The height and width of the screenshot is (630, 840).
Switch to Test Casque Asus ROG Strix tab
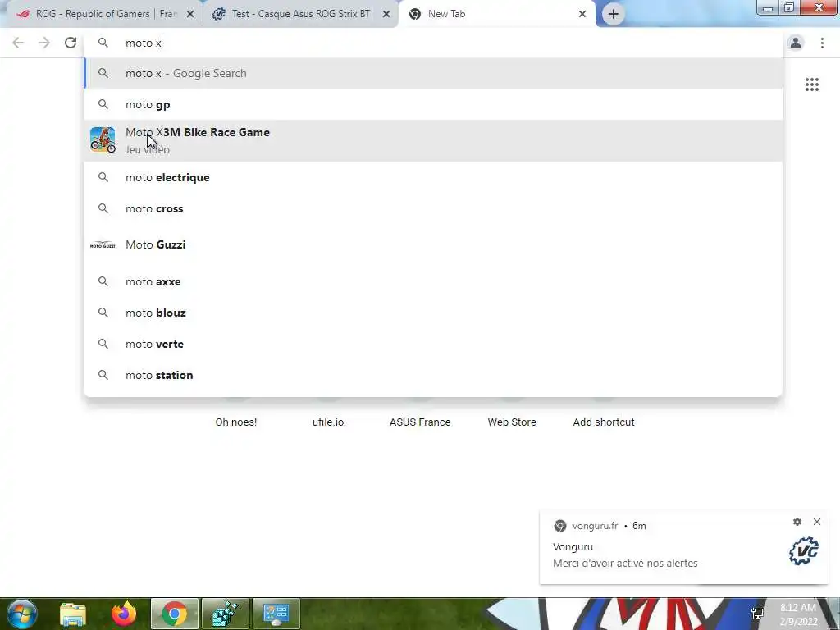click(x=300, y=14)
